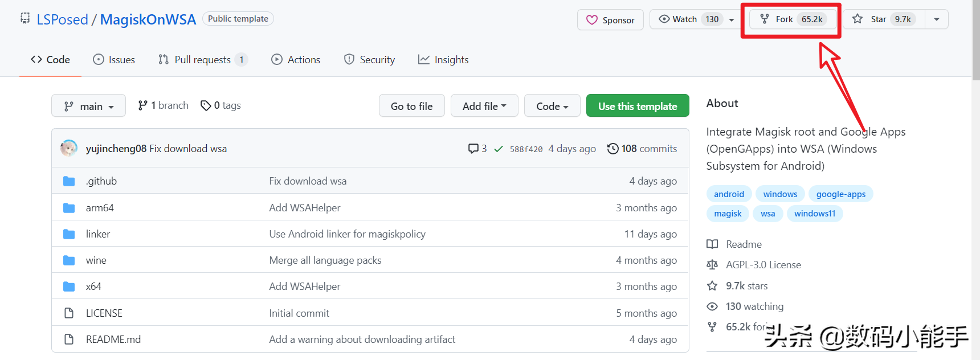
Task: Expand the Add file dropdown
Action: 484,106
